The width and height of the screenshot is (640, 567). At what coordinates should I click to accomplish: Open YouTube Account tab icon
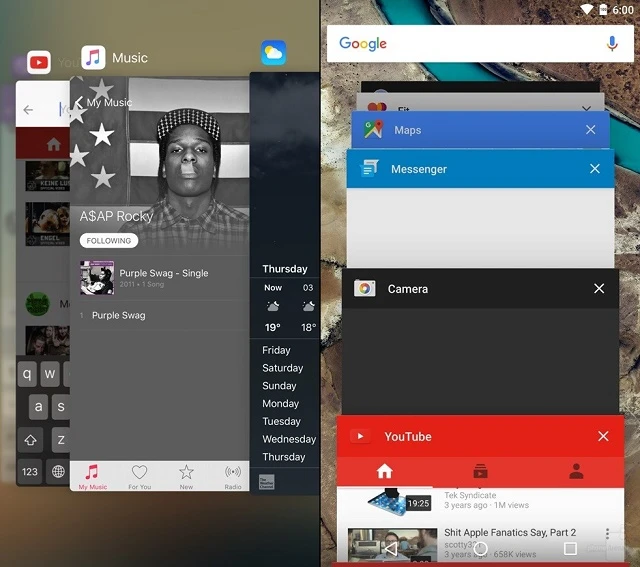click(x=575, y=472)
